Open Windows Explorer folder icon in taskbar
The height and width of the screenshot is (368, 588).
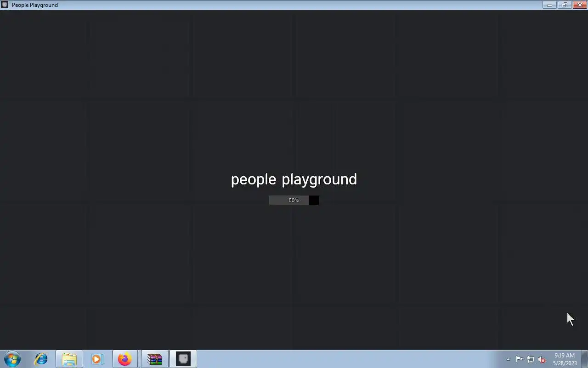(69, 359)
